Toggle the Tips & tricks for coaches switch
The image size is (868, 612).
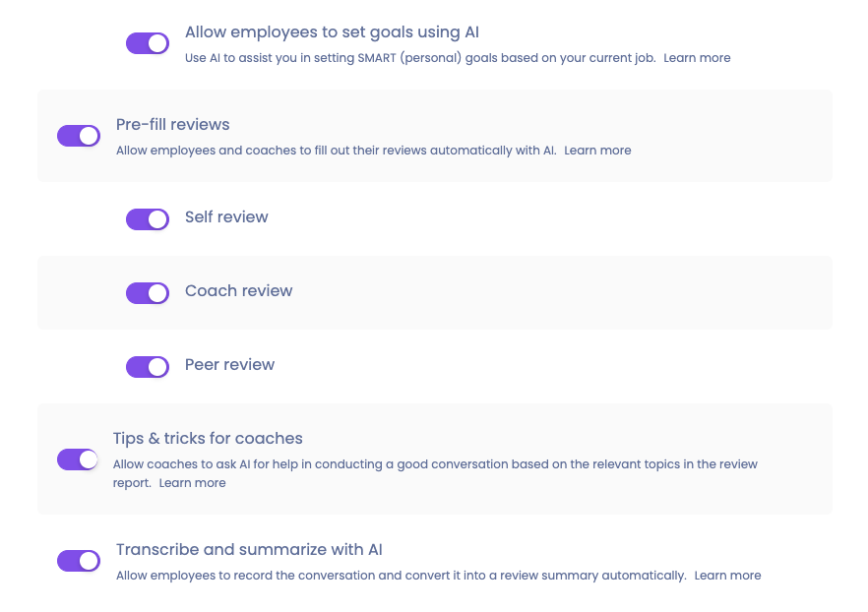[79, 459]
